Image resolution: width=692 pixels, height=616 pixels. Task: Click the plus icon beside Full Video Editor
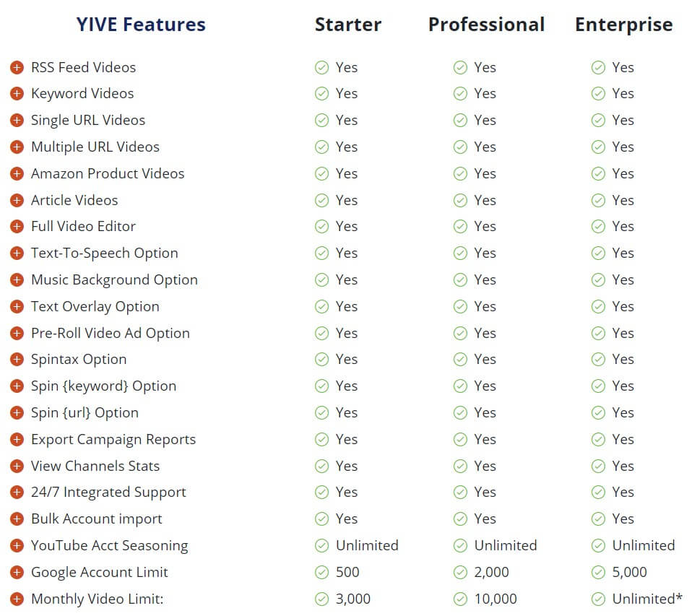coord(17,226)
